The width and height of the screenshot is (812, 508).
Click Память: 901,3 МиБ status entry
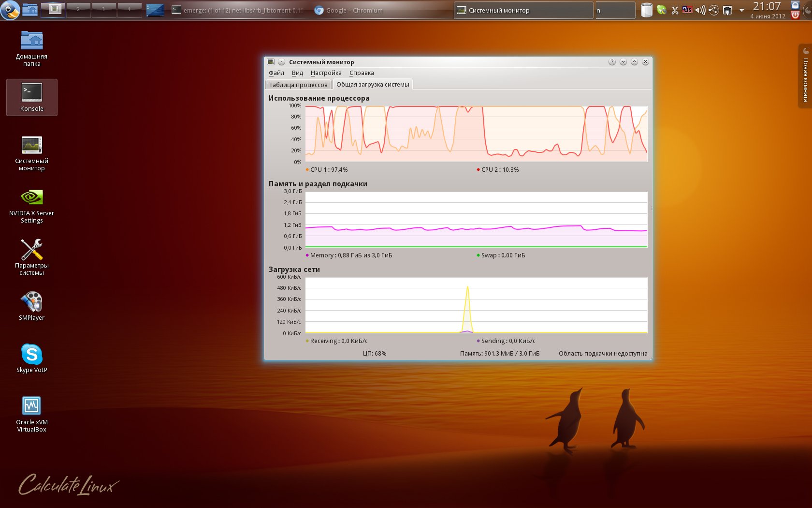click(500, 354)
